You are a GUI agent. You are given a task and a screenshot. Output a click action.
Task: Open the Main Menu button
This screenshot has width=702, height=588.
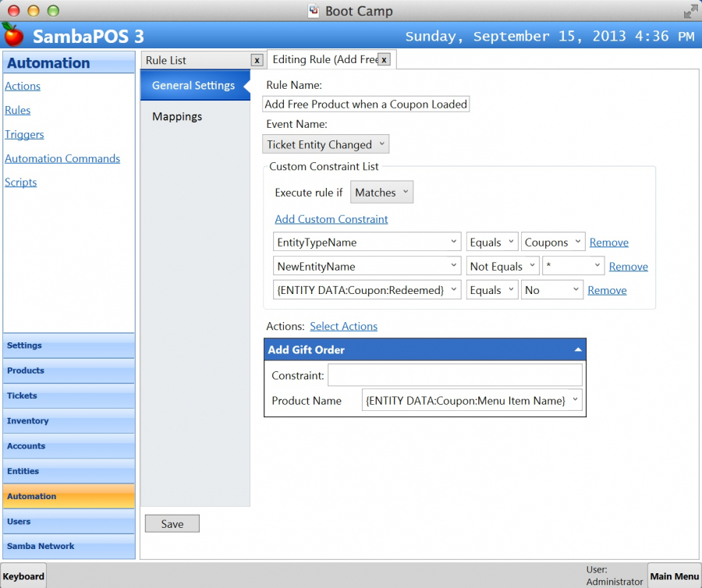(674, 576)
